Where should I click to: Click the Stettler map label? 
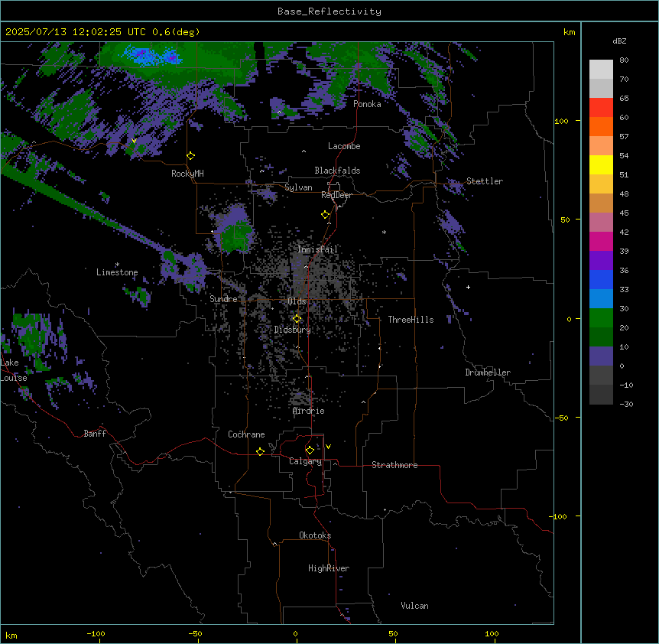pyautogui.click(x=485, y=181)
